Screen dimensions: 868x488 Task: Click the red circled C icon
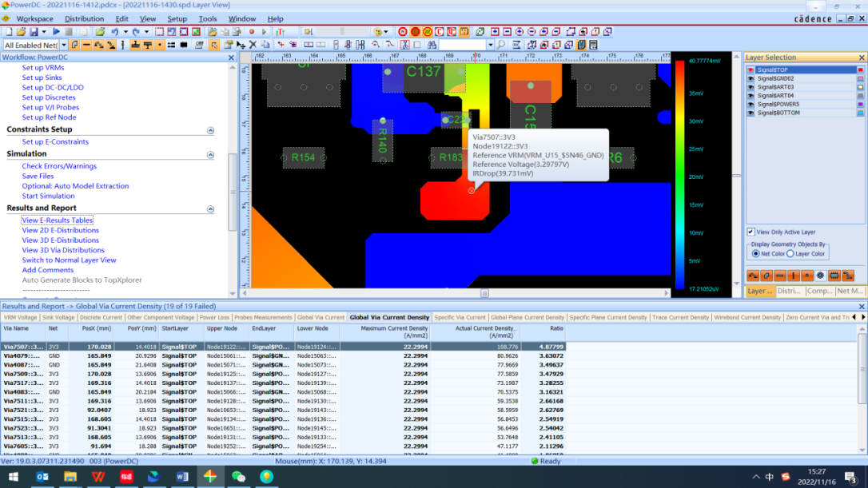pyautogui.click(x=439, y=31)
